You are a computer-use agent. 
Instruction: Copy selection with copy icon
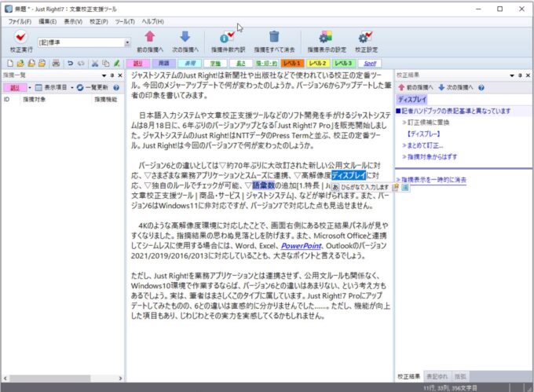[x=106, y=64]
